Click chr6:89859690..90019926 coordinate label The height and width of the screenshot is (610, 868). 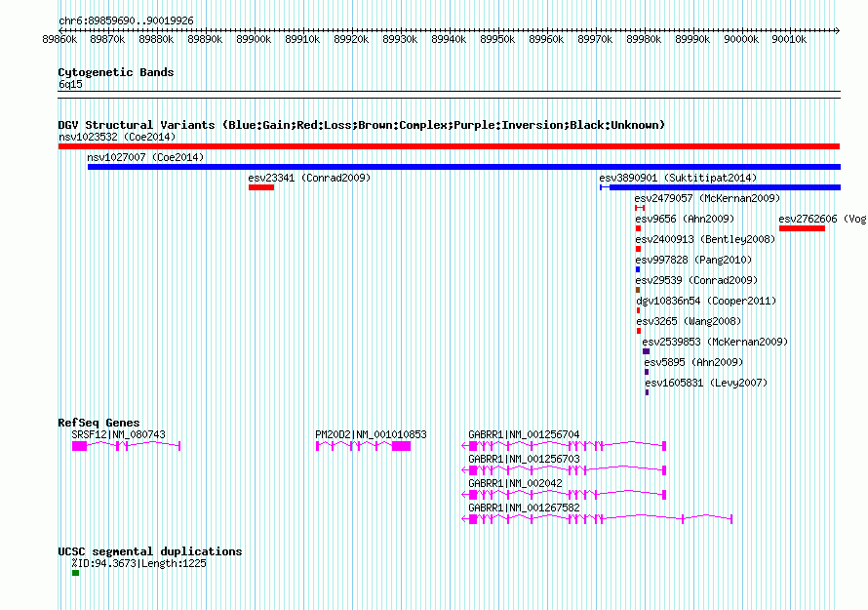[x=126, y=21]
